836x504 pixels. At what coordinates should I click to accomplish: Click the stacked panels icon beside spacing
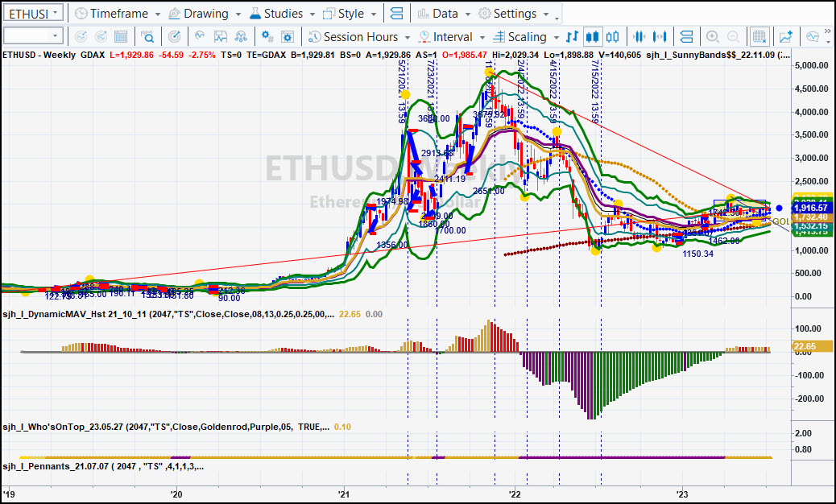pyautogui.click(x=686, y=36)
